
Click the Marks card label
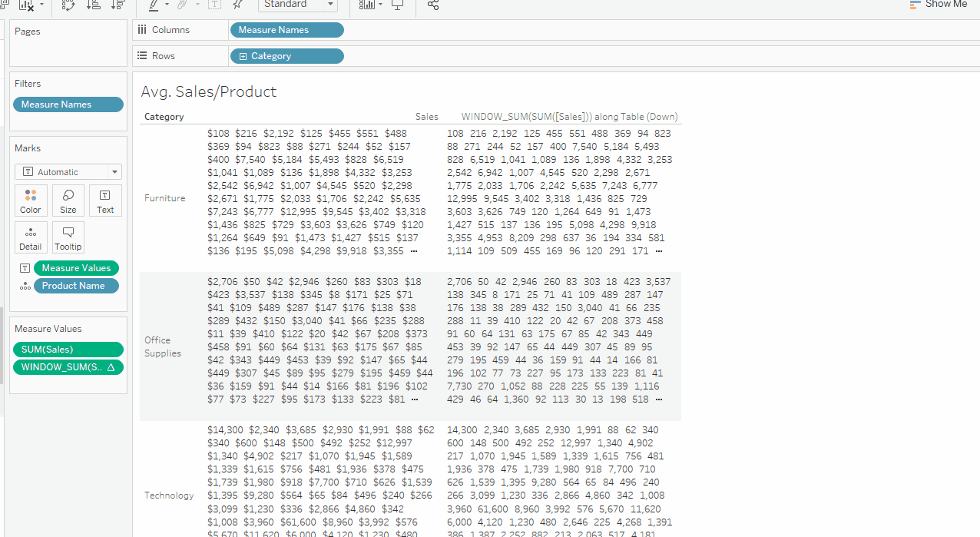point(28,148)
